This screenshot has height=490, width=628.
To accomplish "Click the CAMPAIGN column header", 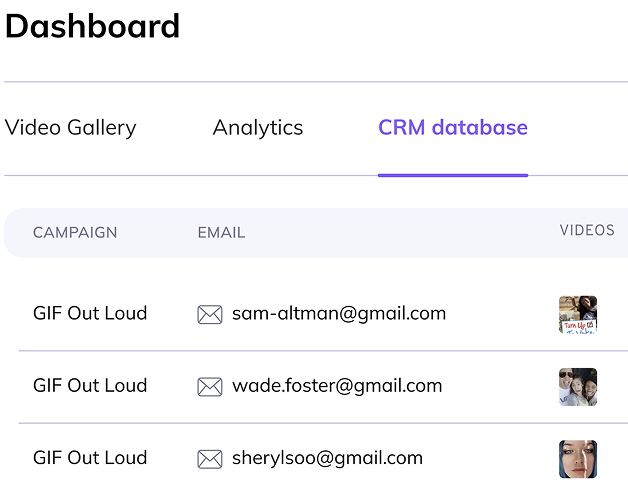I will 75,233.
